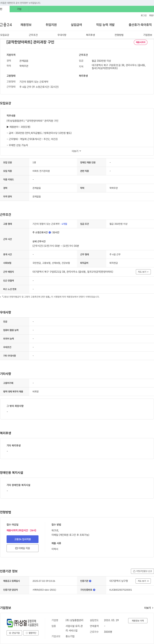This screenshot has height=644, width=154.
Task: Open the 실업급여 main menu
Action: pos(76,25)
